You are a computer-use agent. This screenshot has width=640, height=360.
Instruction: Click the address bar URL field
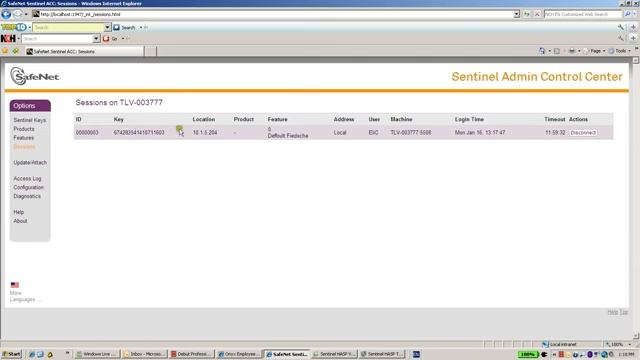click(272, 14)
